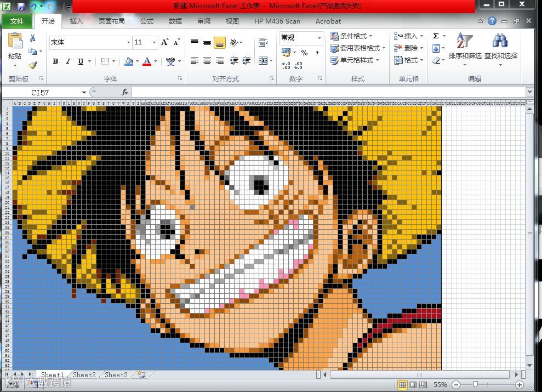Click the Cut scissors icon
The image size is (542, 392).
(x=32, y=38)
